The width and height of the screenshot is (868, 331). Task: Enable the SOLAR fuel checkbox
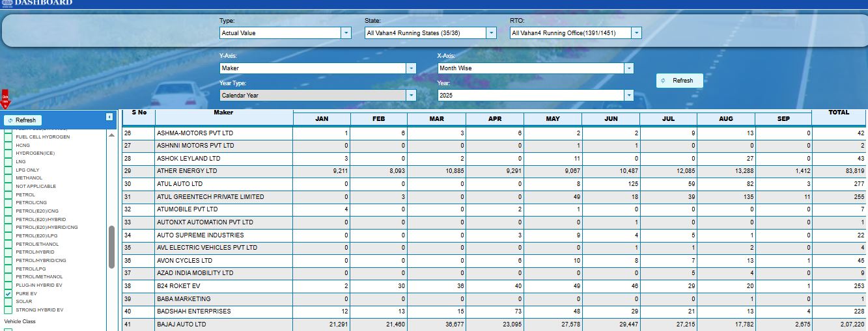(8, 302)
